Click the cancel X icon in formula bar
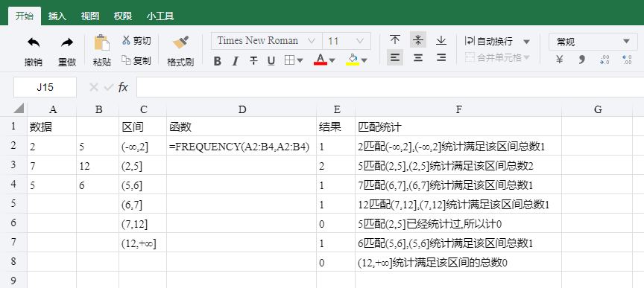The width and height of the screenshot is (644, 288). pos(94,87)
